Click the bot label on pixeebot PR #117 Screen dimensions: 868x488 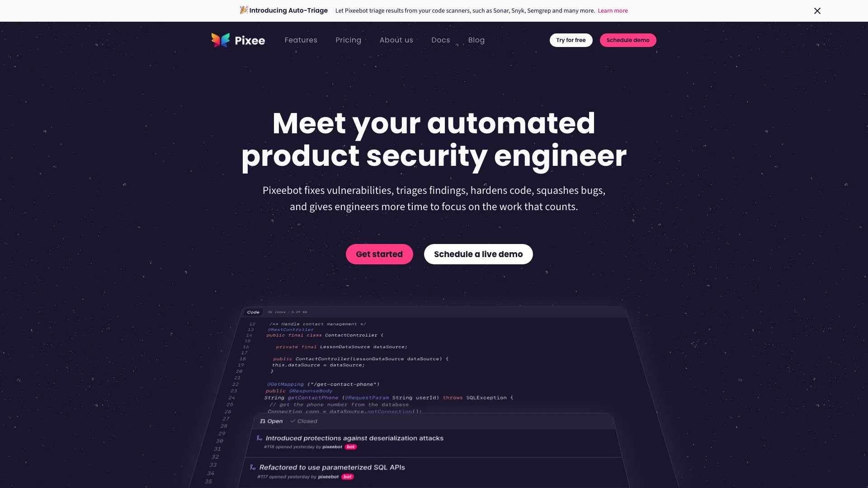[348, 477]
